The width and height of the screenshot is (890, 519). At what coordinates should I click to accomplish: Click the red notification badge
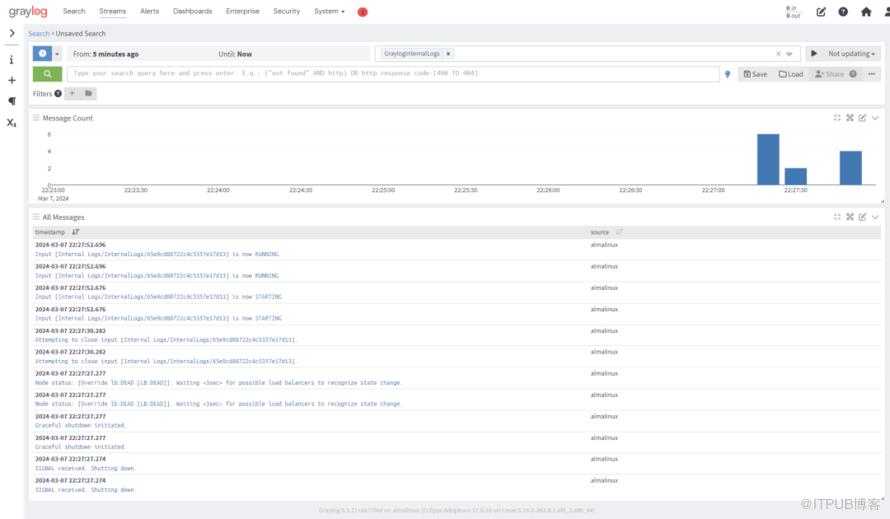(x=362, y=12)
